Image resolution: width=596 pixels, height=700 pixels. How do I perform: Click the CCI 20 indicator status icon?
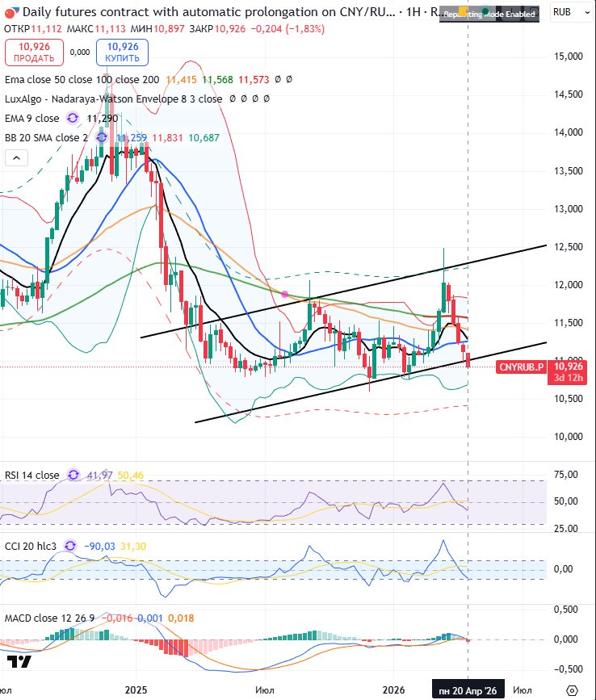click(x=70, y=547)
